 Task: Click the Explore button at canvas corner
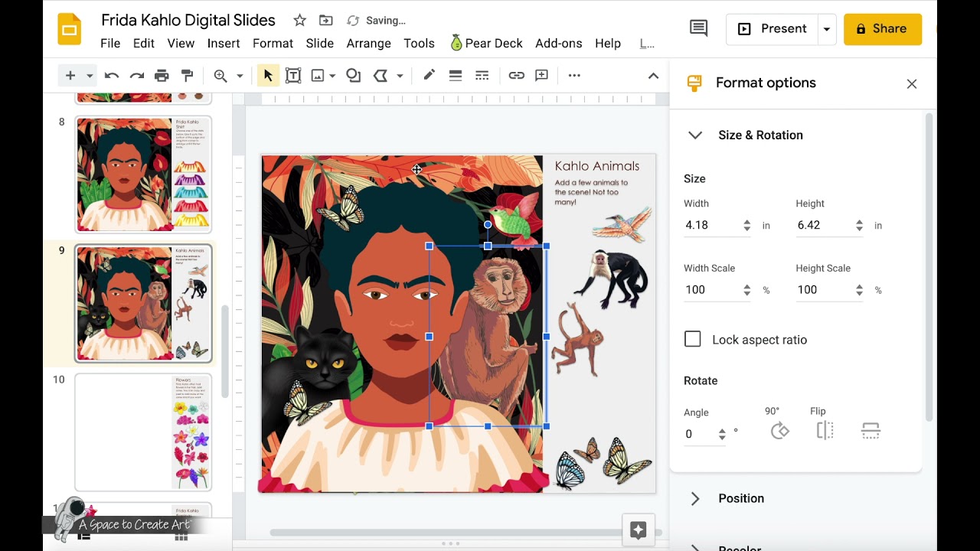click(x=638, y=530)
